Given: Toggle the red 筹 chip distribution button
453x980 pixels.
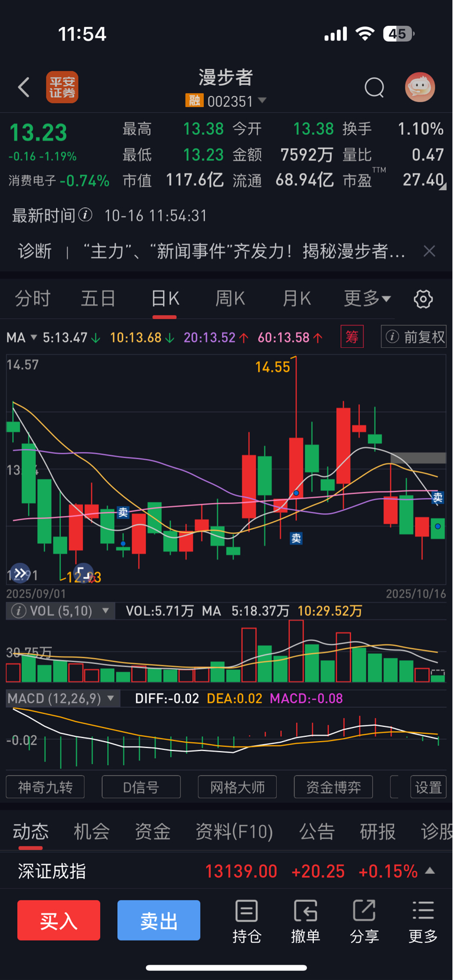Looking at the screenshot, I should pyautogui.click(x=352, y=337).
